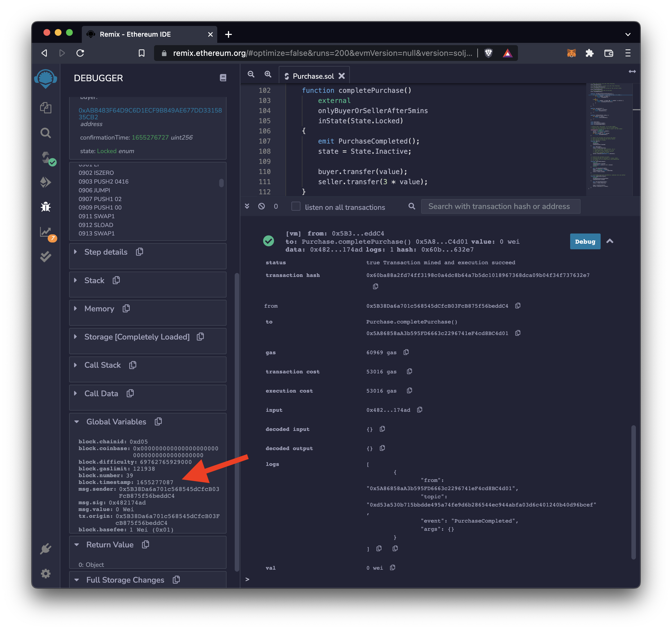Toggle listen on all transactions checkbox
The image size is (672, 630).
point(296,207)
